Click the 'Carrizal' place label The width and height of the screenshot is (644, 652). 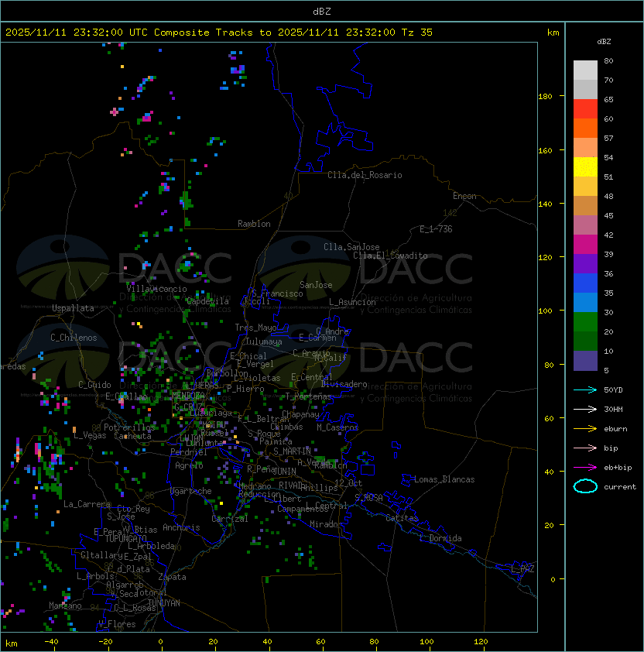pos(230,519)
